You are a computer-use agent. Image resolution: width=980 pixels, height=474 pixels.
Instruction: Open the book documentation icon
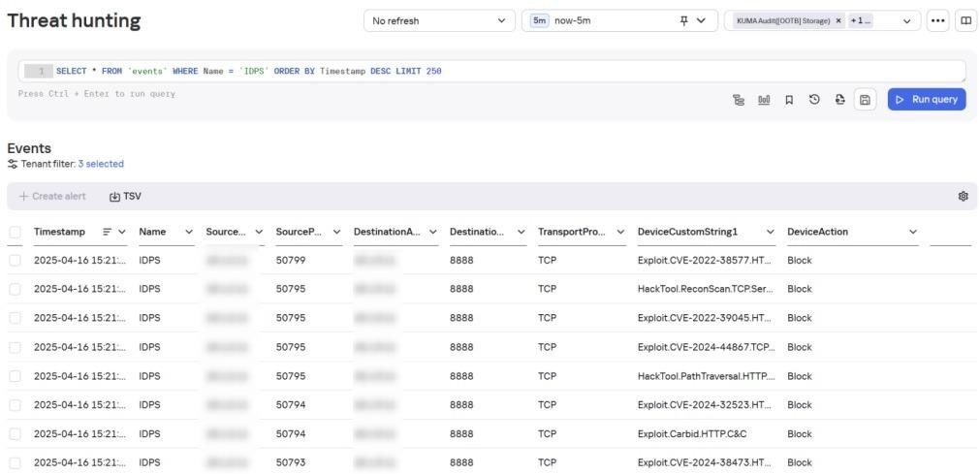(x=965, y=20)
